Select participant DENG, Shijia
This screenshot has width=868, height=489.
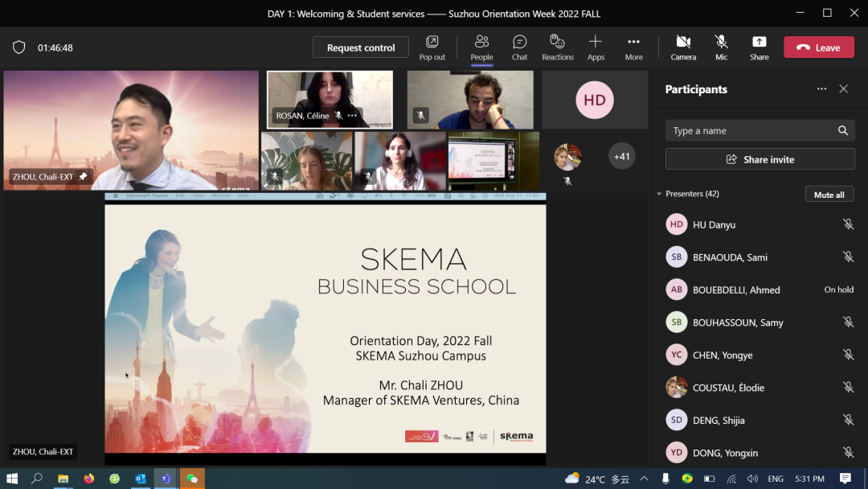[x=760, y=421]
